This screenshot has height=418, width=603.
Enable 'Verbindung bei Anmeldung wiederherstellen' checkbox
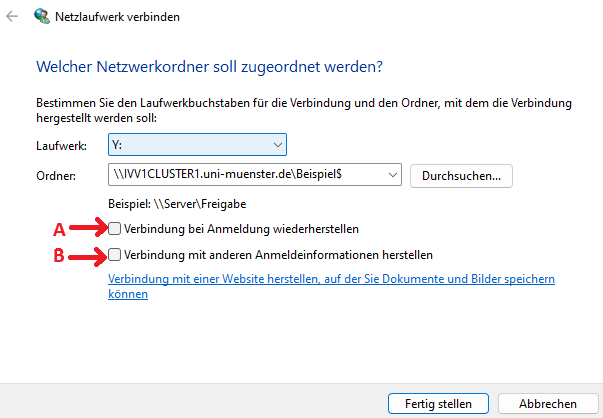tap(116, 228)
